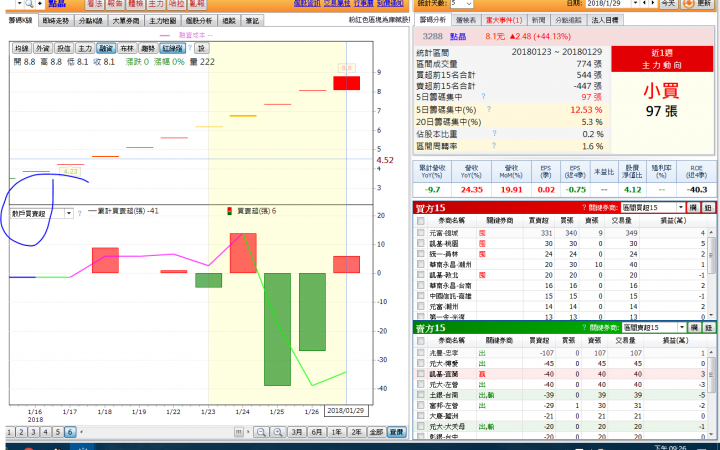This screenshot has height=450, width=720.
Task: Set chart range to 全部
Action: [376, 432]
